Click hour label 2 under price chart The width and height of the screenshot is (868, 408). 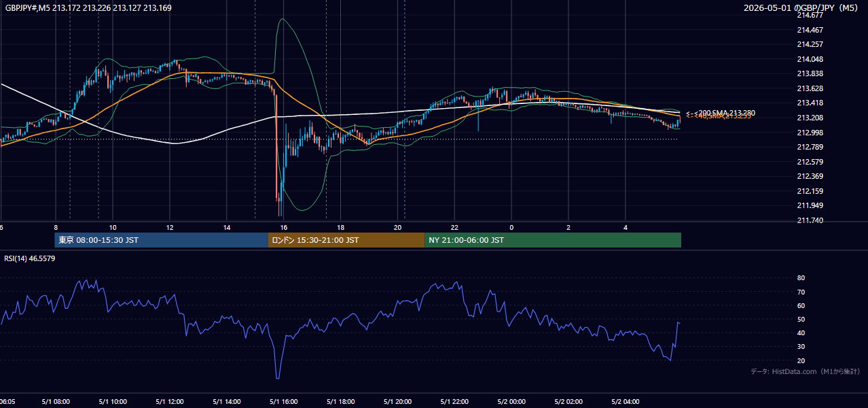(x=569, y=227)
